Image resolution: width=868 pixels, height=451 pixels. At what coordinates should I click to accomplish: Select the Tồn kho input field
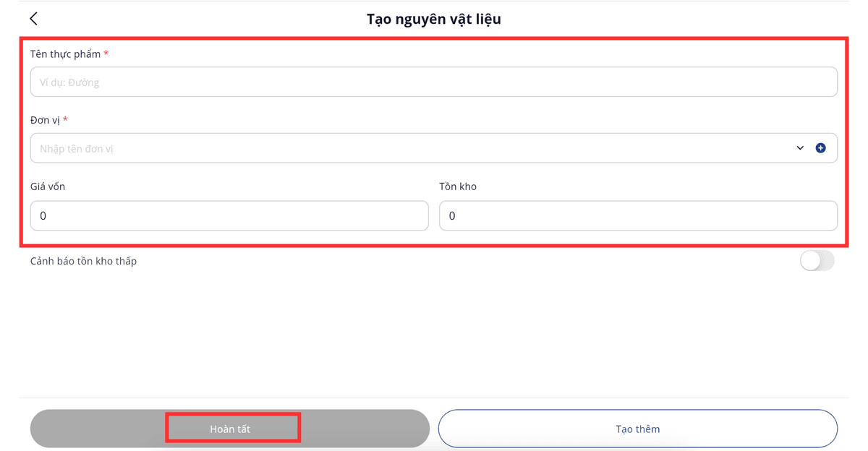(x=638, y=216)
